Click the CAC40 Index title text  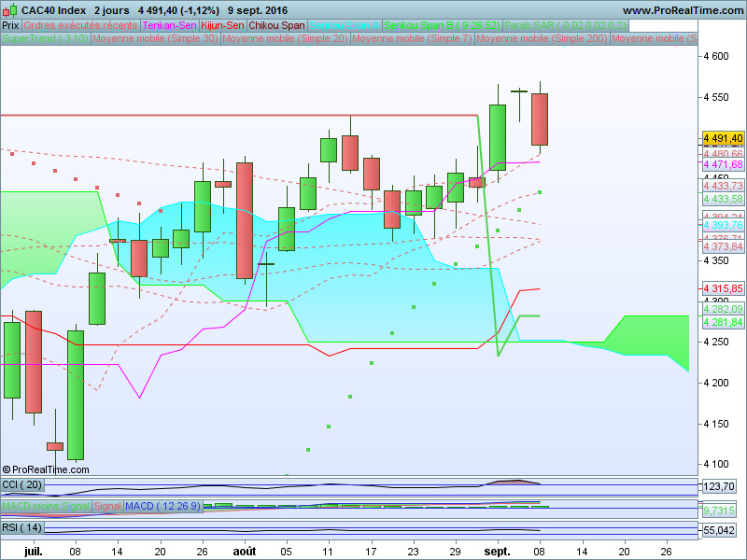point(54,10)
